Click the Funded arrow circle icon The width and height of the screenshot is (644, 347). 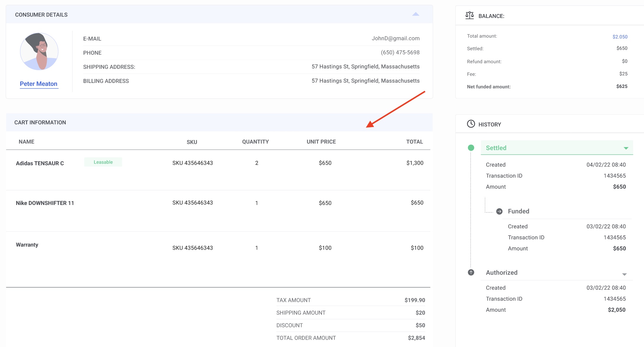499,211
